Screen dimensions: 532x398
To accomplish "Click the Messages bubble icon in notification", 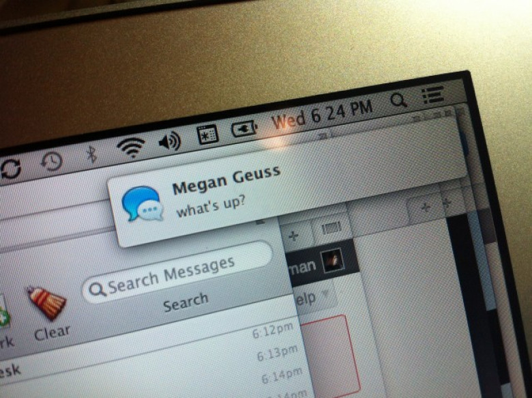I will 142,203.
